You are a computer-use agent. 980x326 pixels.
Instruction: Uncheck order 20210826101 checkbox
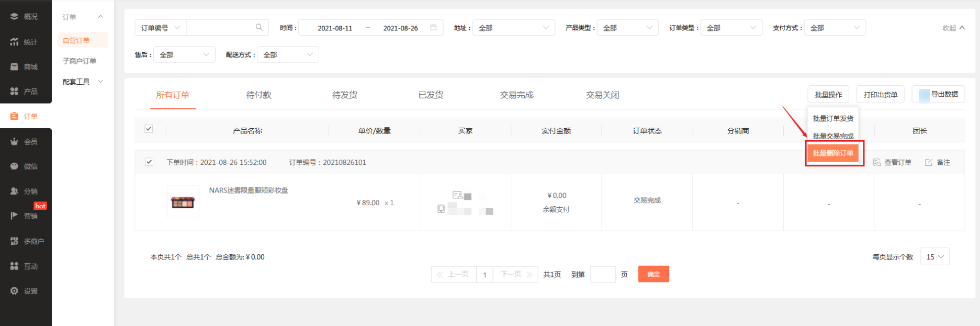[149, 162]
